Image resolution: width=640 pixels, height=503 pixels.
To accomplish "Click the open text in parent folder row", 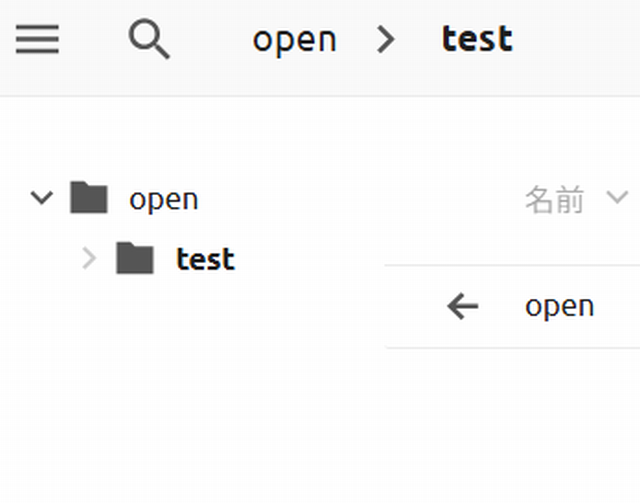I will [x=559, y=307].
